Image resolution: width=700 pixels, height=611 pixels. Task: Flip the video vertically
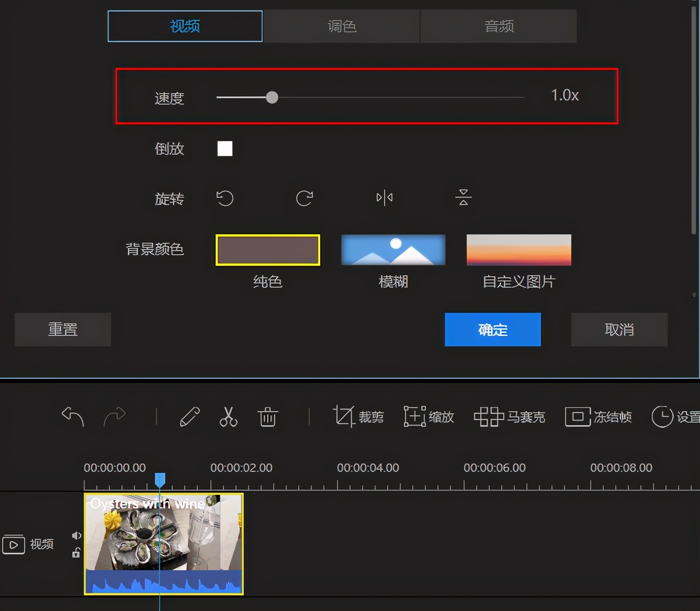[464, 198]
